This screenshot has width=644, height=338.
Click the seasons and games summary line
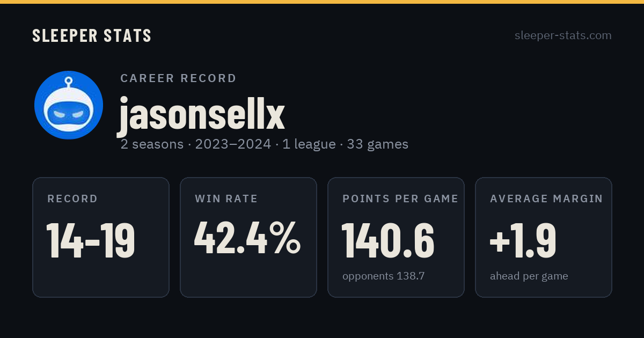265,144
